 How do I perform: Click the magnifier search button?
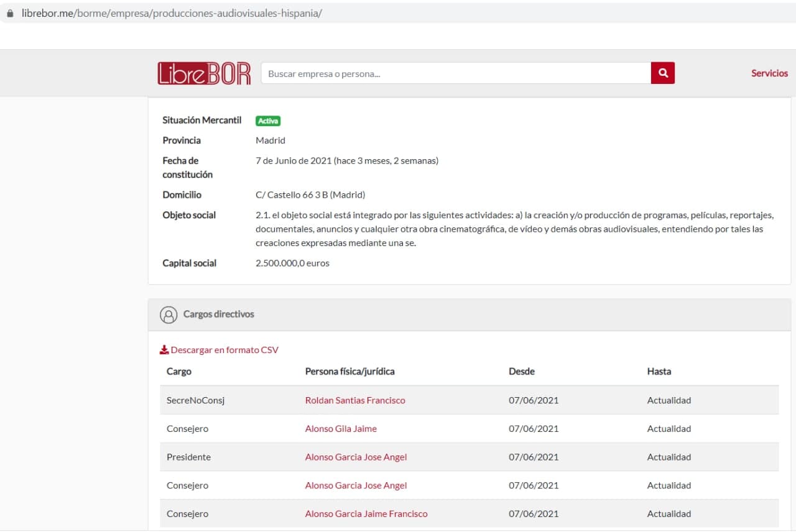point(662,73)
